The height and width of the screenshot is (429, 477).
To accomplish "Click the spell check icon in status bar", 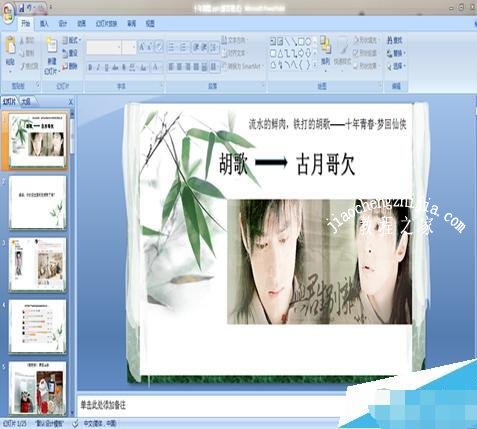I will click(x=76, y=424).
